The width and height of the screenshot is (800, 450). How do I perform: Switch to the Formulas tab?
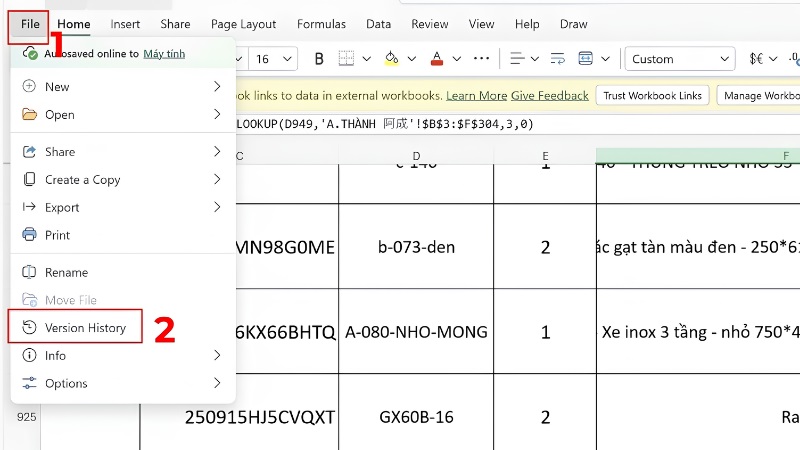point(321,24)
